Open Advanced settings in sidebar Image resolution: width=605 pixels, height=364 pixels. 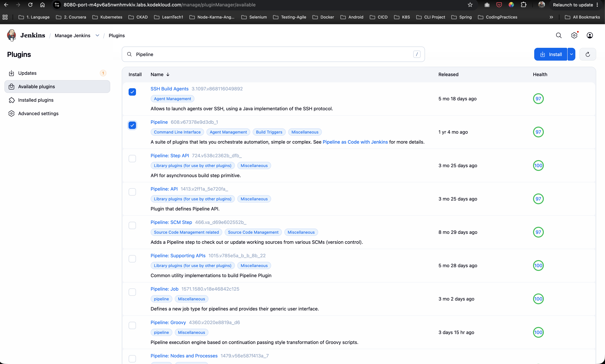(x=57, y=114)
